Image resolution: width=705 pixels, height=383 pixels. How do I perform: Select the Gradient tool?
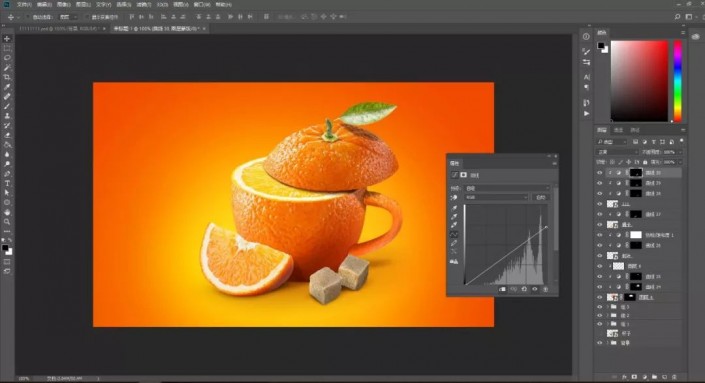point(7,145)
